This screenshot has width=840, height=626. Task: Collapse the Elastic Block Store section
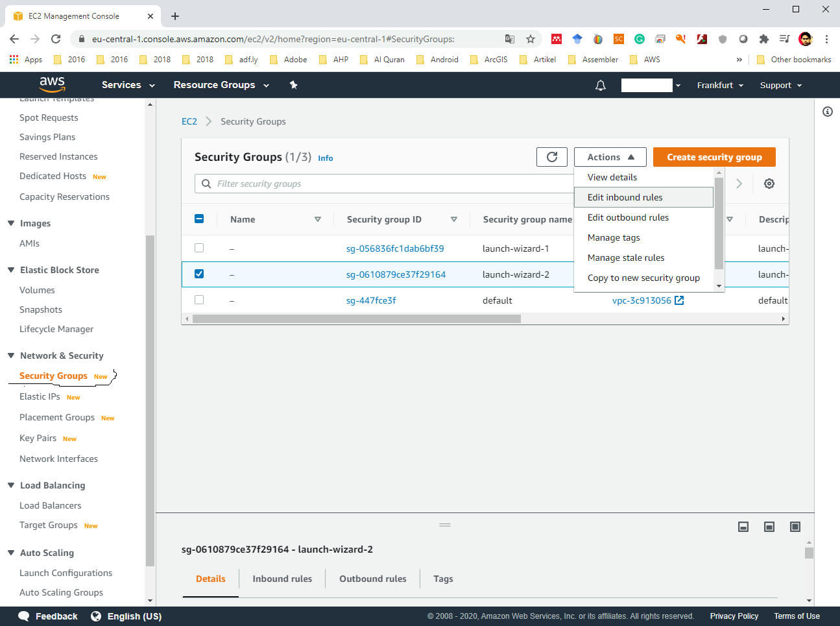coord(11,270)
